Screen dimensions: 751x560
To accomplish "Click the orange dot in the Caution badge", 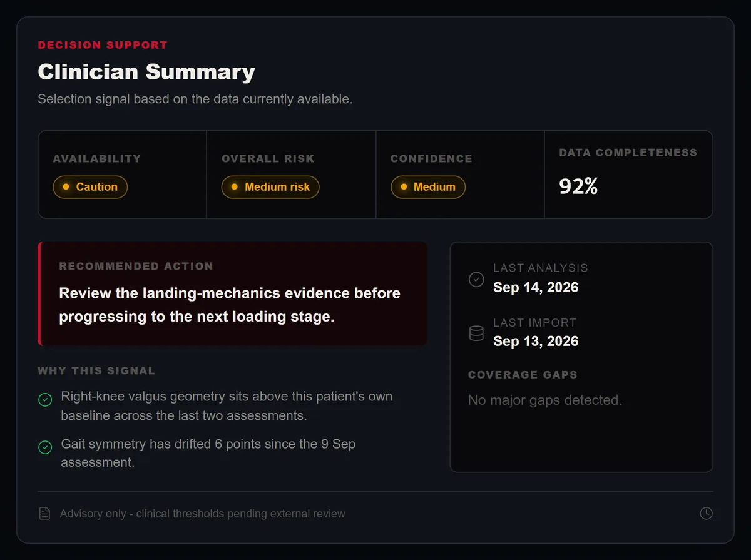I will pyautogui.click(x=66, y=187).
